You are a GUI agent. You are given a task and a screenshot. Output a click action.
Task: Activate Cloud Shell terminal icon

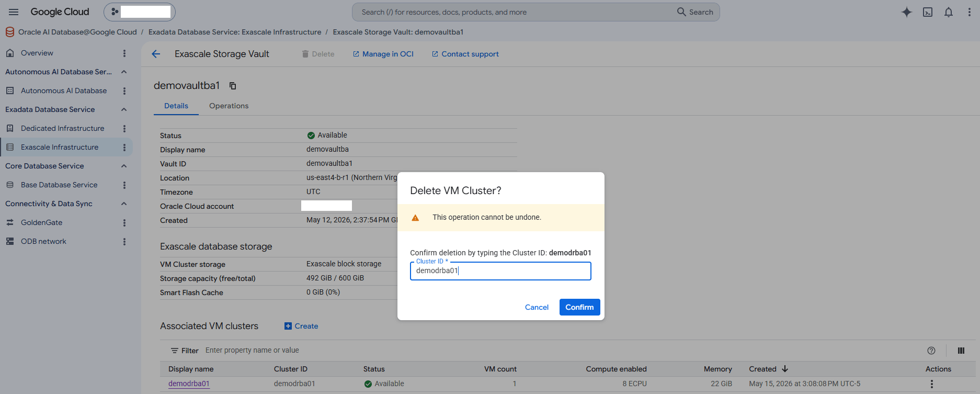pyautogui.click(x=928, y=12)
